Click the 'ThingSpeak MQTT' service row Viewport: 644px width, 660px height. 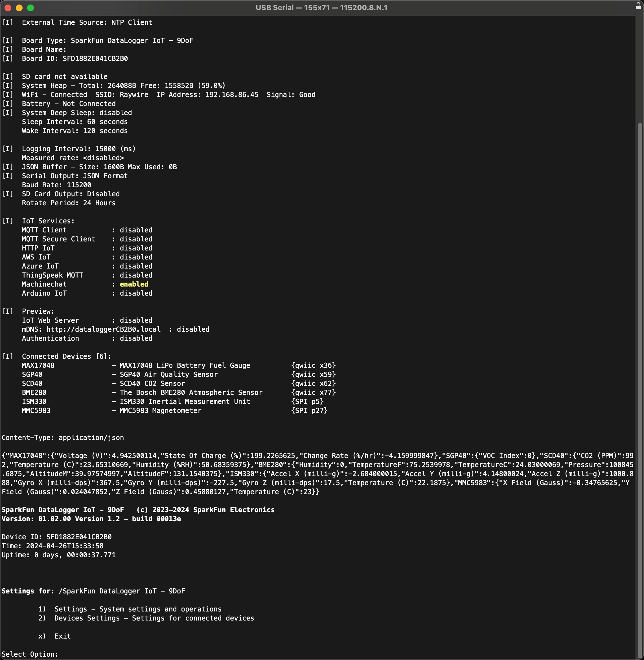coord(87,275)
